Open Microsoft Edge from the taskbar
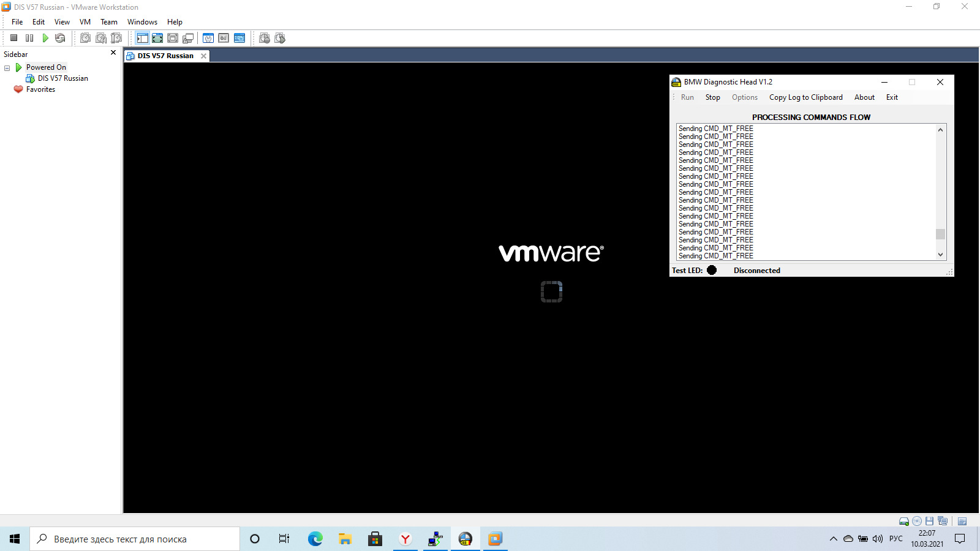This screenshot has width=980, height=551. (x=315, y=539)
